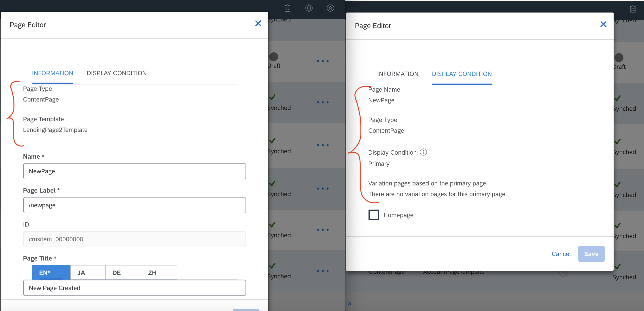Click the disabled ID field
The width and height of the screenshot is (644, 311).
click(x=134, y=239)
